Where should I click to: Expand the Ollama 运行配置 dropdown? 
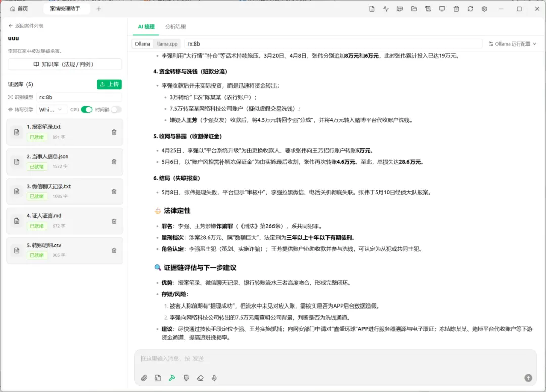click(513, 44)
